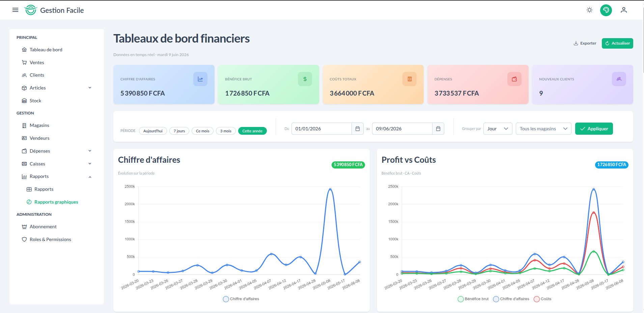Image resolution: width=644 pixels, height=313 pixels.
Task: Click the Coûts totaux receipt icon
Action: 410,79
